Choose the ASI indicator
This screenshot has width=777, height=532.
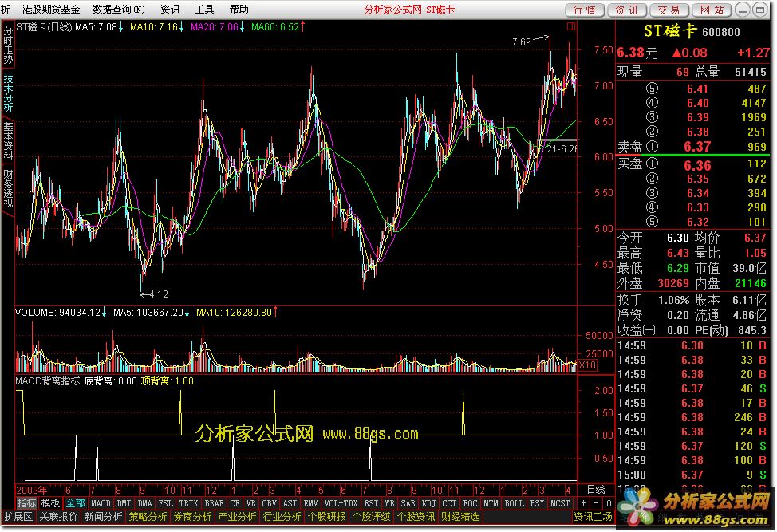[x=290, y=503]
